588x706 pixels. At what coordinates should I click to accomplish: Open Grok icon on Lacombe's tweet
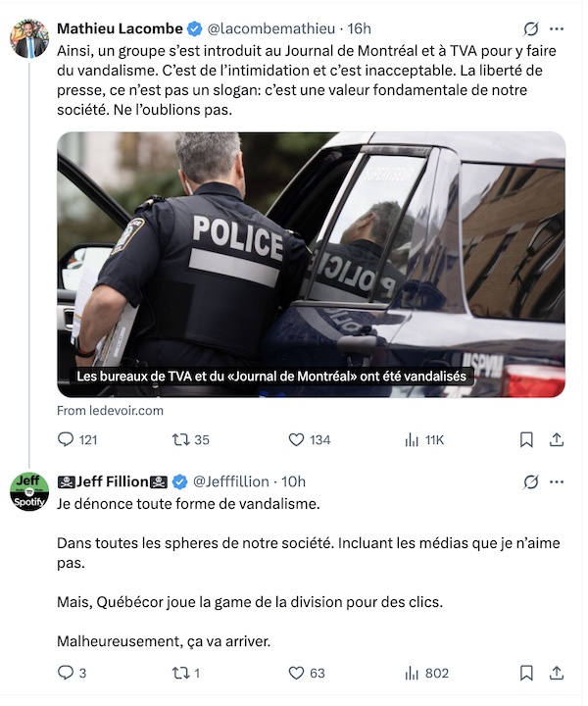coord(531,28)
